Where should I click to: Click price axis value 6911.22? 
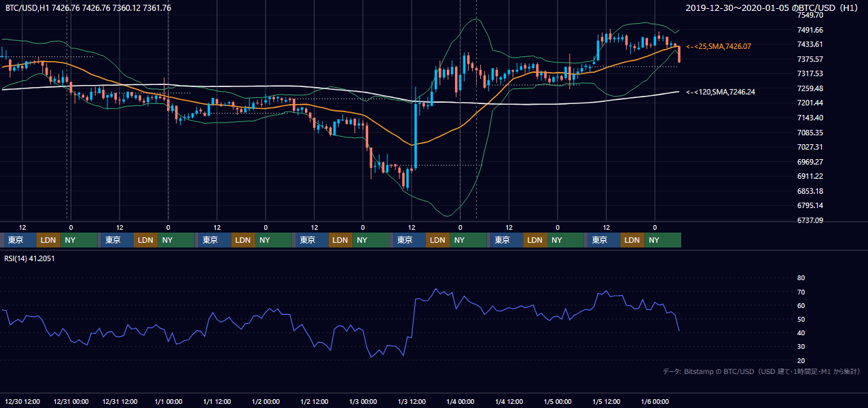pyautogui.click(x=810, y=176)
